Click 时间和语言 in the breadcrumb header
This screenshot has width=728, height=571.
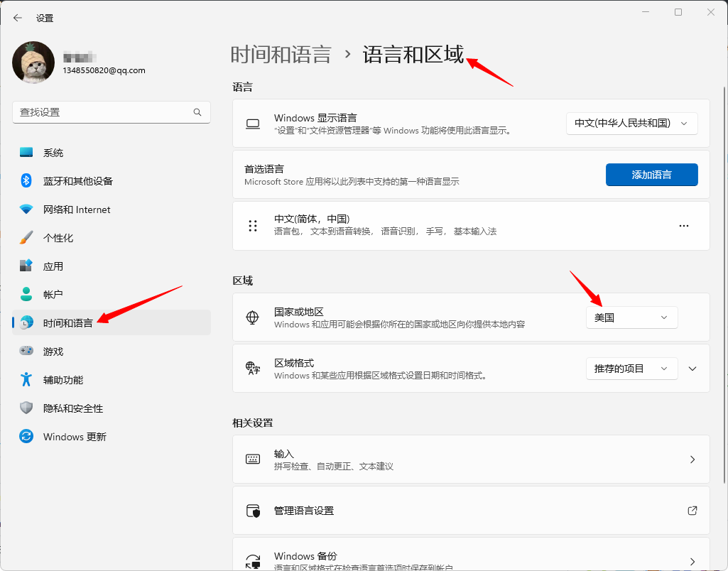tap(281, 53)
